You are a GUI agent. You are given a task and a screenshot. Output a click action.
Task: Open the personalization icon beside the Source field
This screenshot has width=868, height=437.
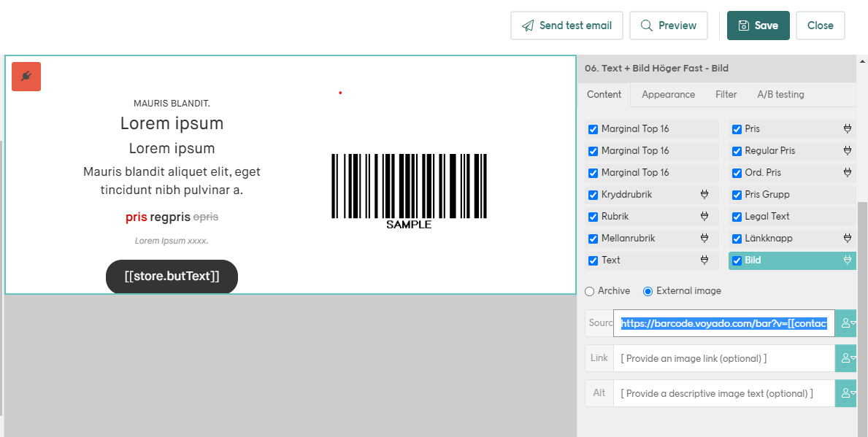[x=844, y=322]
